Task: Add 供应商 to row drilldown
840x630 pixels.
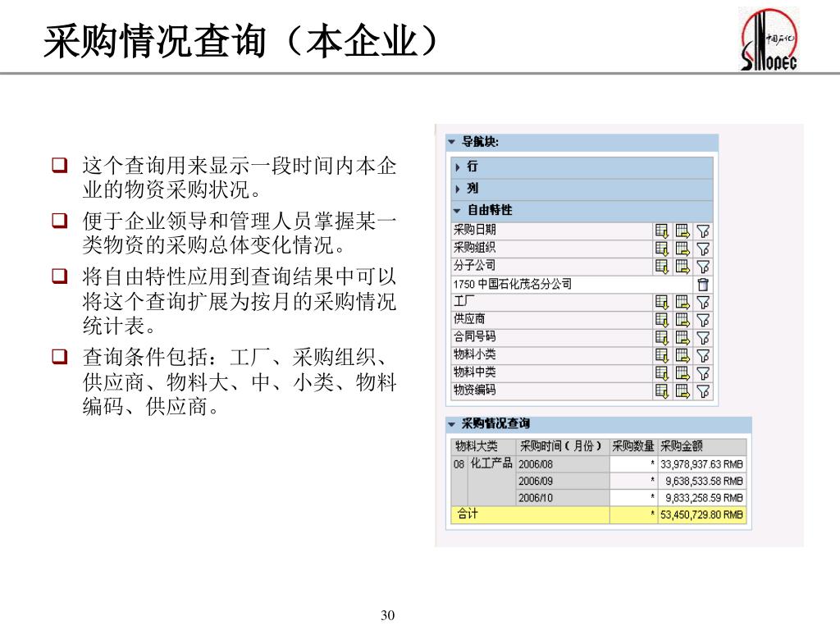Action: 662,320
